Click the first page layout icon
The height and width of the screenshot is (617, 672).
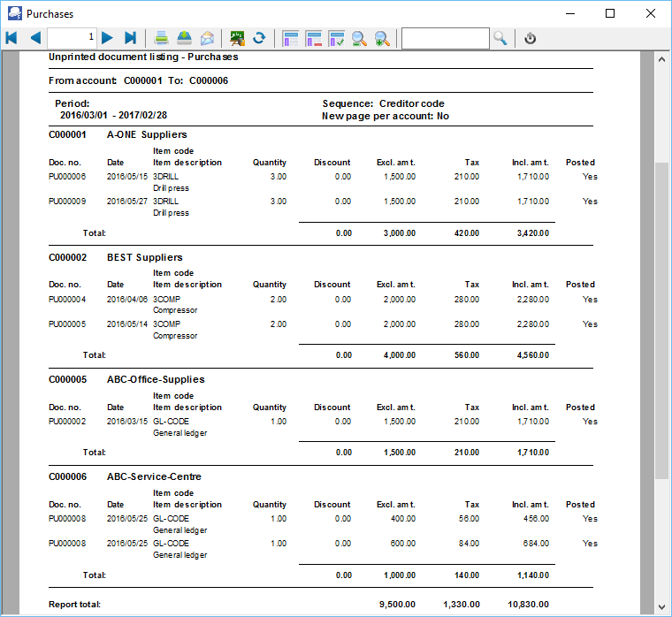[x=290, y=38]
